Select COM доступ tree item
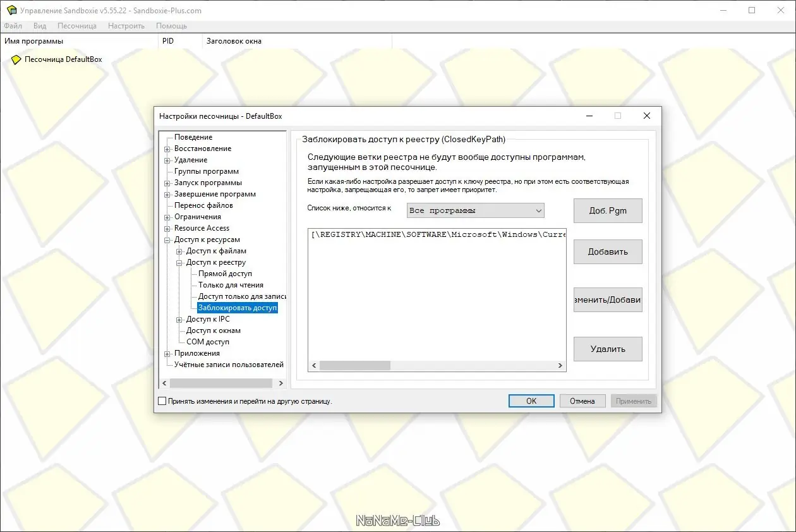 point(208,342)
